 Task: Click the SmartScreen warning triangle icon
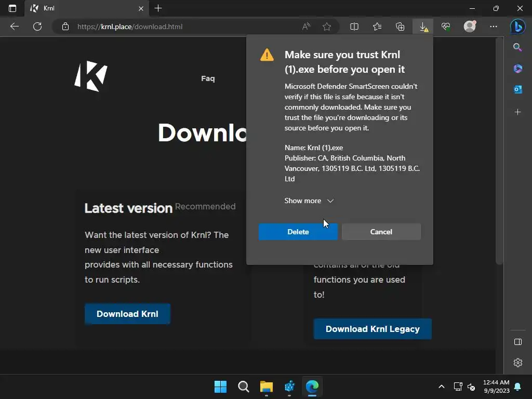point(267,55)
